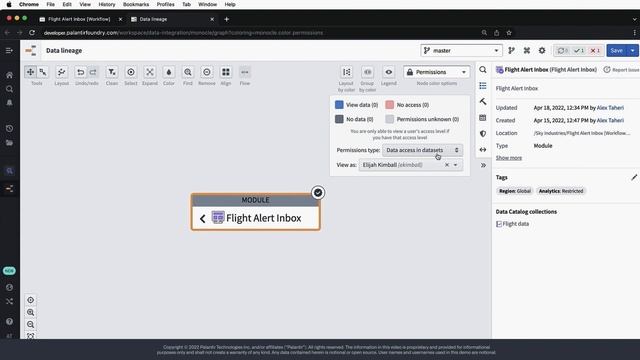Image resolution: width=640 pixels, height=360 pixels.
Task: Click the Region: Global tag
Action: [515, 191]
